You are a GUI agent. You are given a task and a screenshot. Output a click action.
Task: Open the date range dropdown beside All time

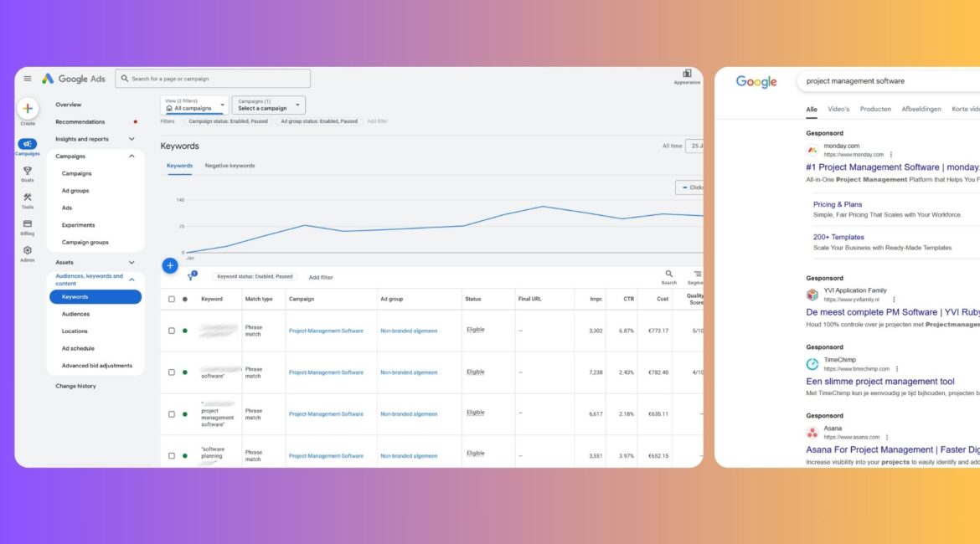coord(694,146)
